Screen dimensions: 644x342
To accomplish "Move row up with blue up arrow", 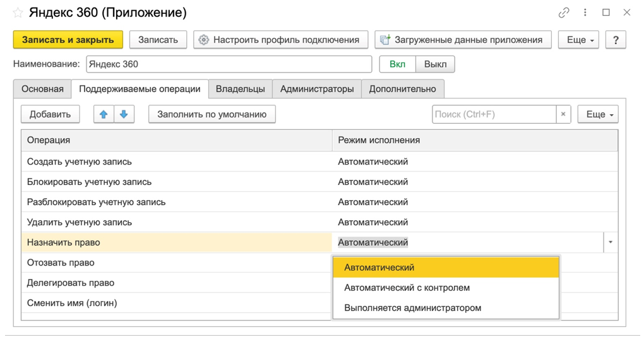I will (x=104, y=114).
